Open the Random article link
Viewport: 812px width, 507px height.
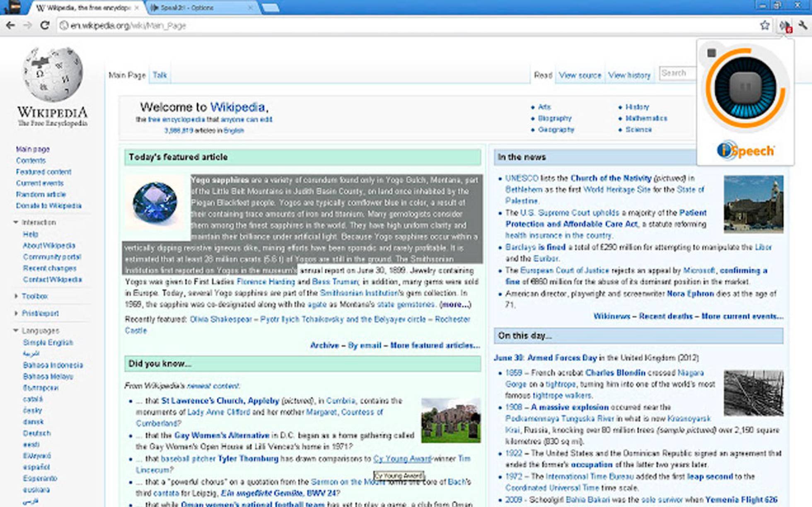click(x=41, y=194)
